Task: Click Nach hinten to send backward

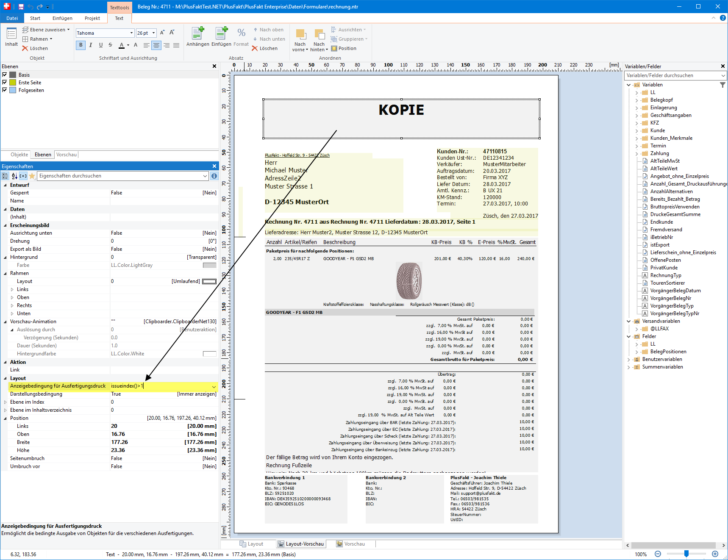Action: [319, 41]
